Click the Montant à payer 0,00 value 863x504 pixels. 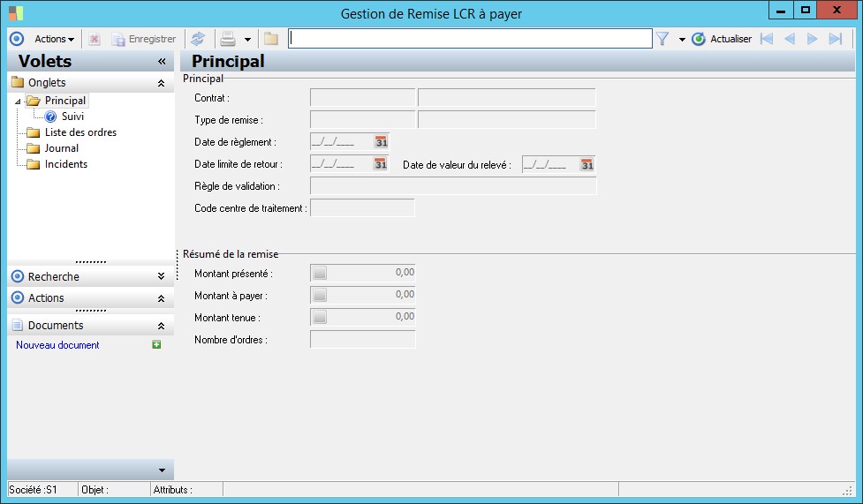[405, 294]
